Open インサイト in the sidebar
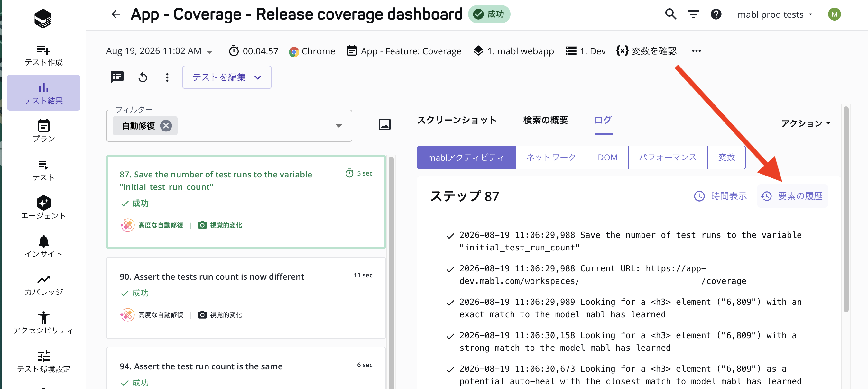 [43, 246]
